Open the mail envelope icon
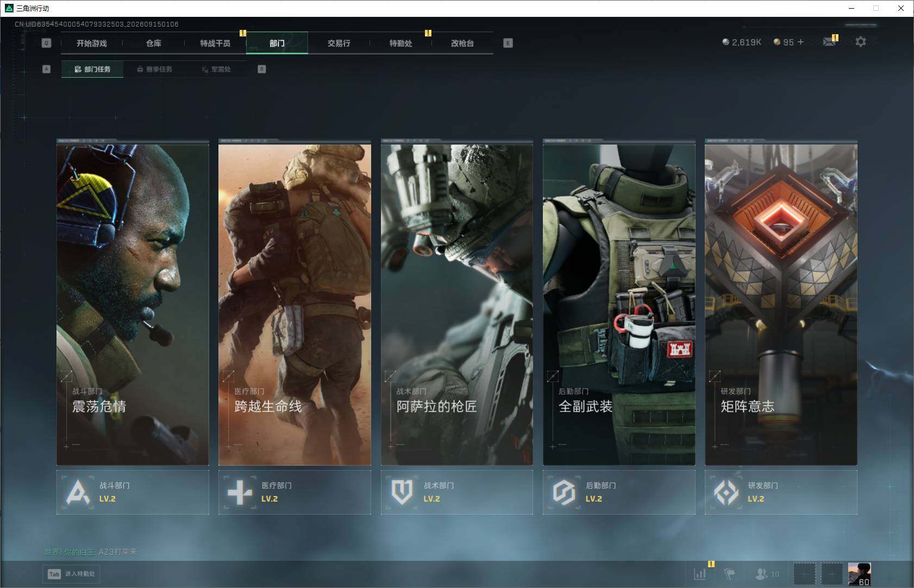The height and width of the screenshot is (588, 914). click(829, 42)
